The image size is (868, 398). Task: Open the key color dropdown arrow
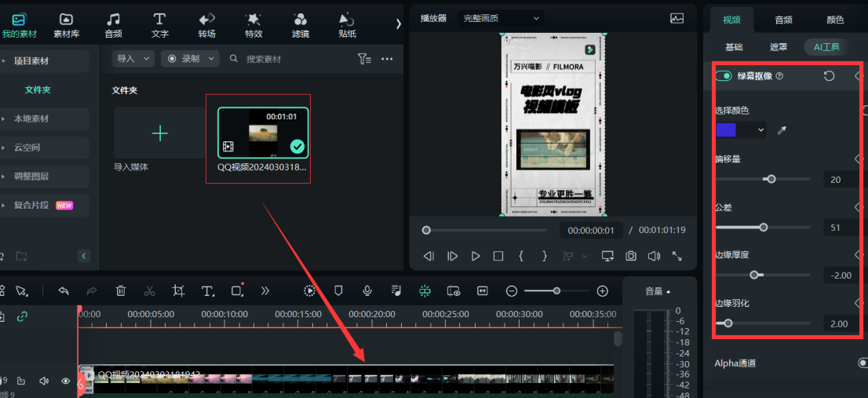point(760,130)
